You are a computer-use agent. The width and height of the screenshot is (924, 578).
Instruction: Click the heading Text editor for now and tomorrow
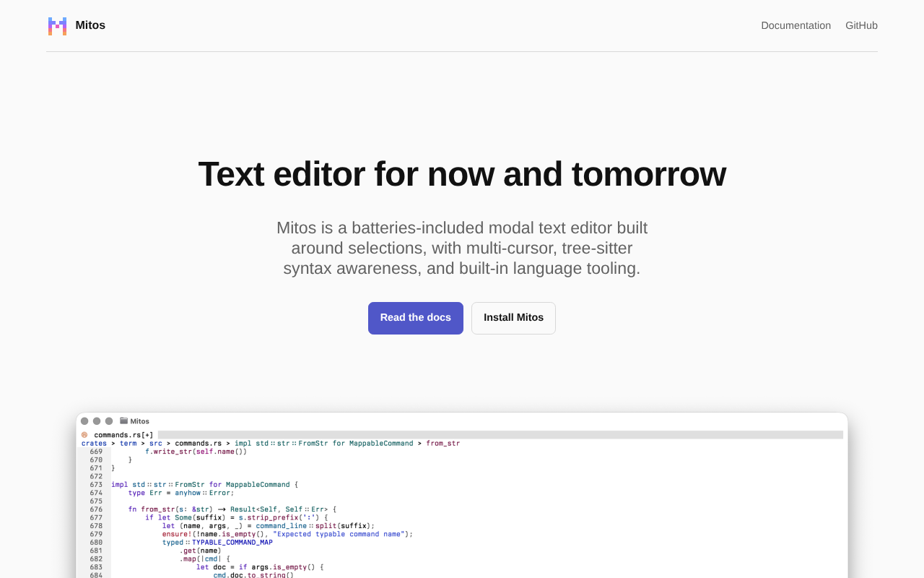tap(462, 174)
